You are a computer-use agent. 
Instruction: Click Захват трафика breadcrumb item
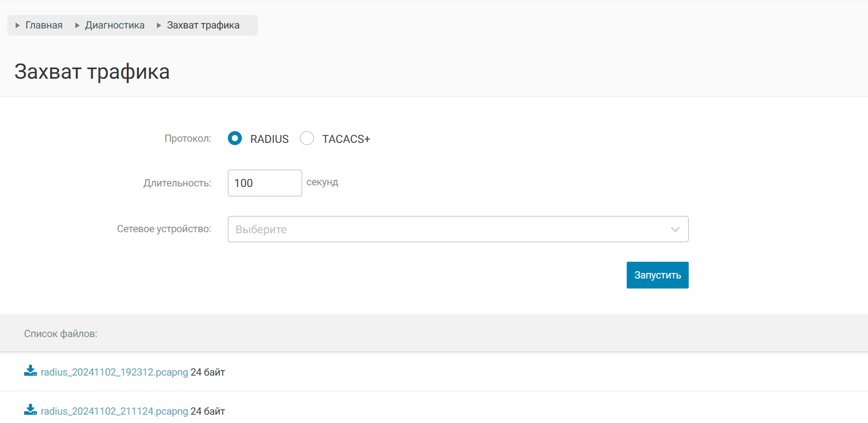203,25
